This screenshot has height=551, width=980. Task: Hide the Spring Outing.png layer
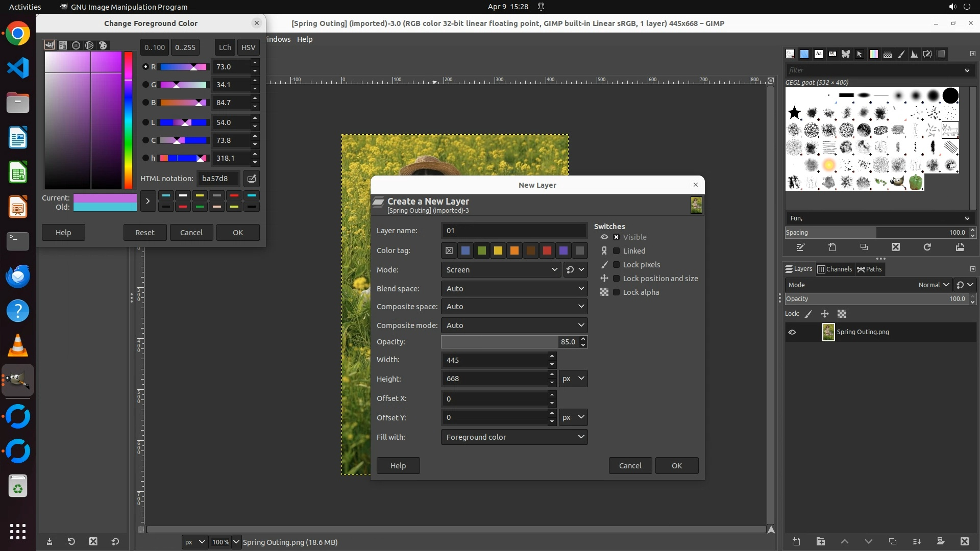[792, 332]
